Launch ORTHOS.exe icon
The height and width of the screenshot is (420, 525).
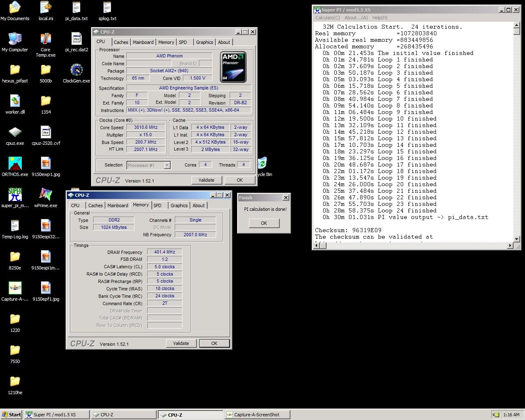(x=15, y=167)
